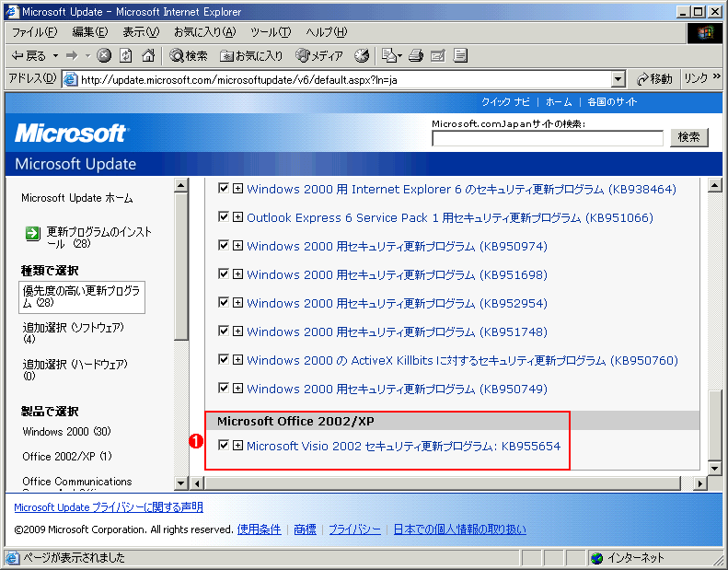The width and height of the screenshot is (728, 570).
Task: Click the 検索 button beside the site search field
Action: click(689, 137)
